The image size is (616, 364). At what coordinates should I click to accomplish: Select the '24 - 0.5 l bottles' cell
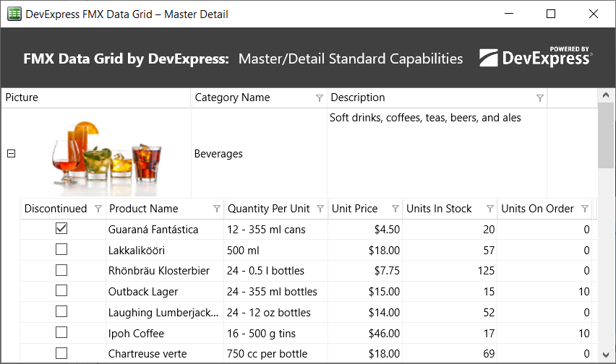tap(275, 271)
